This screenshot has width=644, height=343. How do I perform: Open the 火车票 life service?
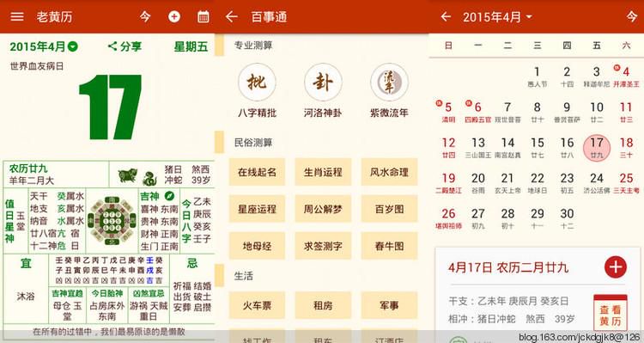(257, 305)
